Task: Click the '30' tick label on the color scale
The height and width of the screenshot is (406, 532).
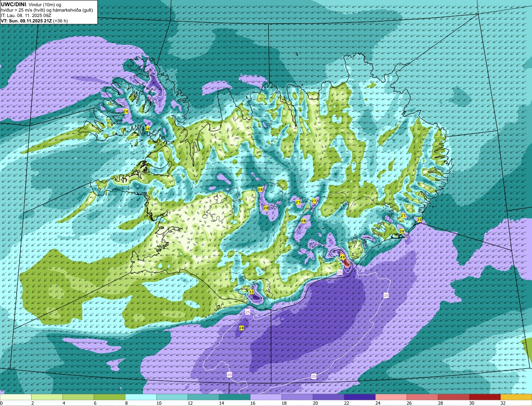Action: pyautogui.click(x=472, y=403)
